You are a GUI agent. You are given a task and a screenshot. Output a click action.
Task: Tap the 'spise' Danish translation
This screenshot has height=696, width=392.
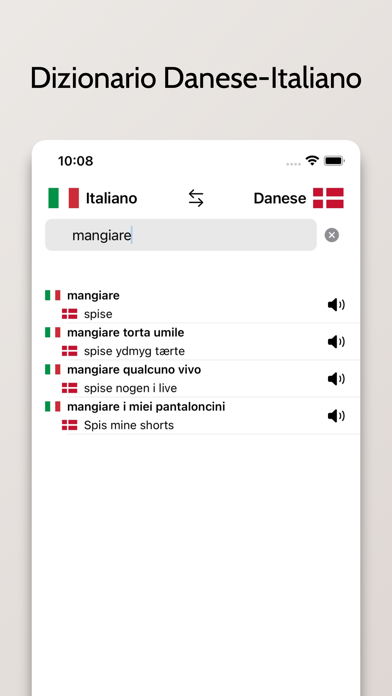[x=98, y=314]
